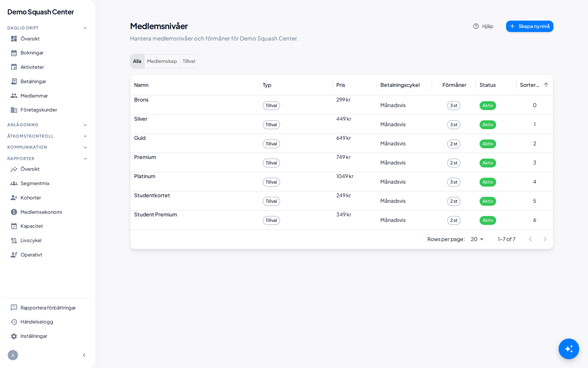Open the AI assistant sparkle button
588x368 pixels.
(569, 349)
